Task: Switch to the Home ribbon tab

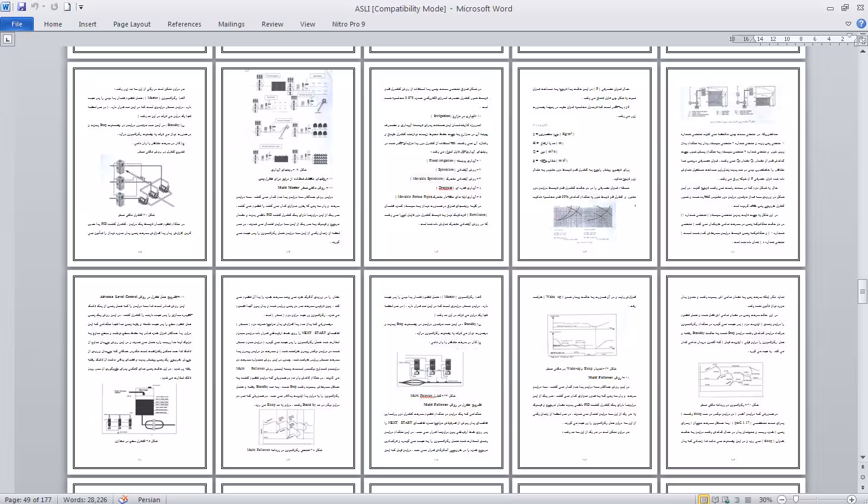Action: point(53,24)
